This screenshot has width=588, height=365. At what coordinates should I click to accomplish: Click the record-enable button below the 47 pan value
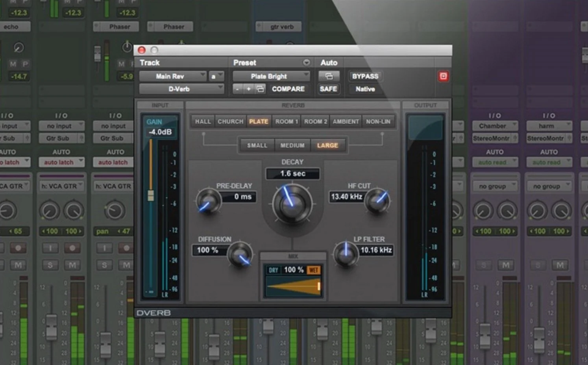click(x=126, y=248)
